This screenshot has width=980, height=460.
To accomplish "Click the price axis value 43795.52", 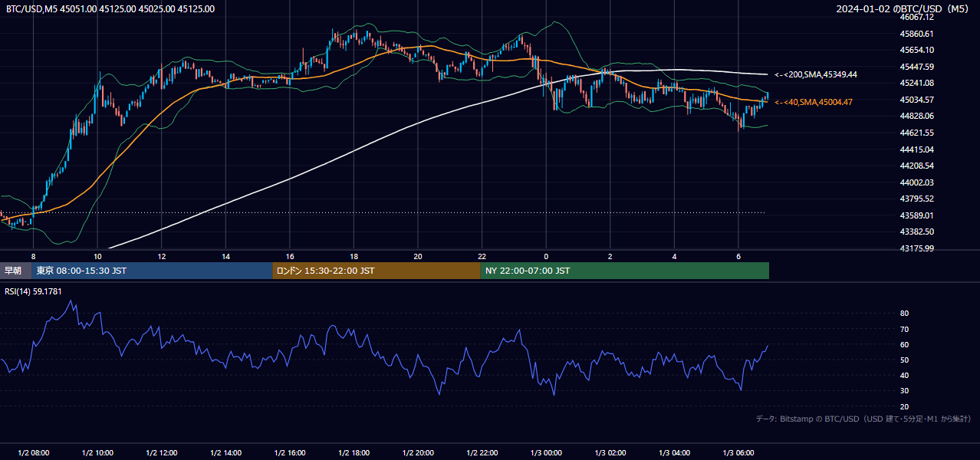I will tap(917, 199).
